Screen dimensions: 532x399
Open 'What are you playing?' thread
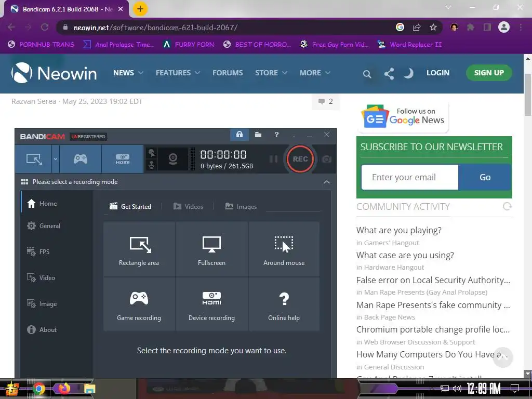(x=398, y=230)
